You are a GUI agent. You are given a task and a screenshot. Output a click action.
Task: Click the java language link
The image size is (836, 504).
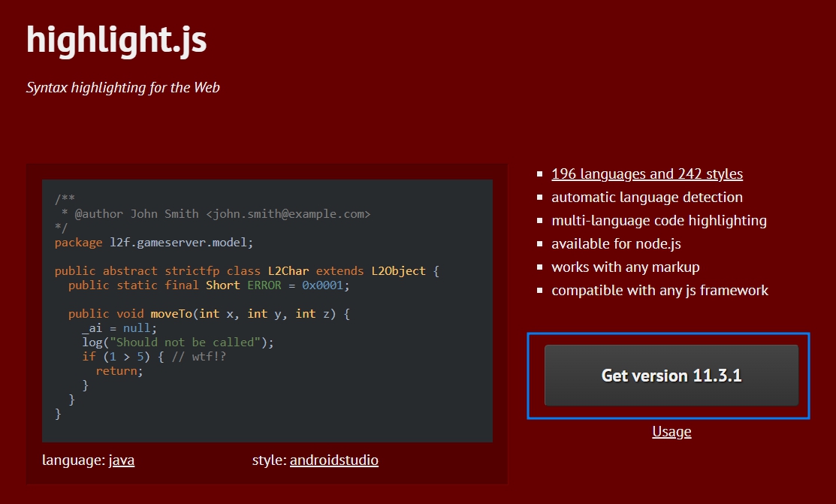(122, 460)
